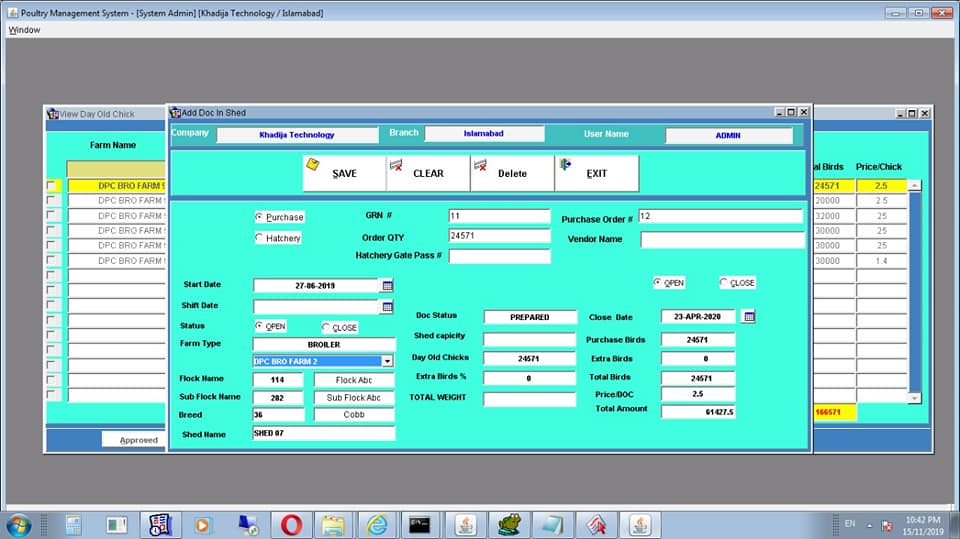Click the Flock Abc field
The width and height of the screenshot is (960, 539).
(354, 380)
